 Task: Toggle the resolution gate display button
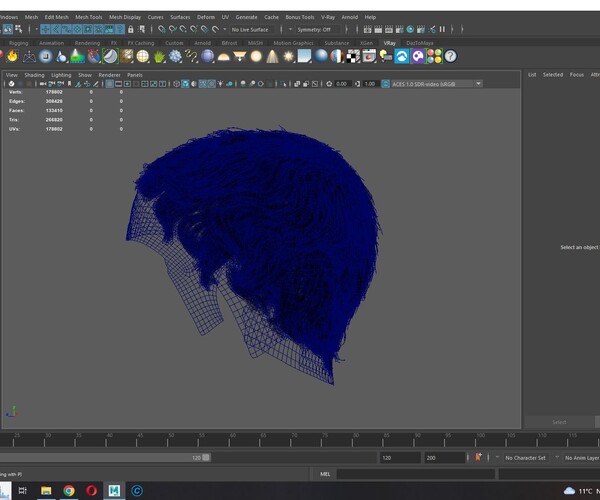click(127, 84)
